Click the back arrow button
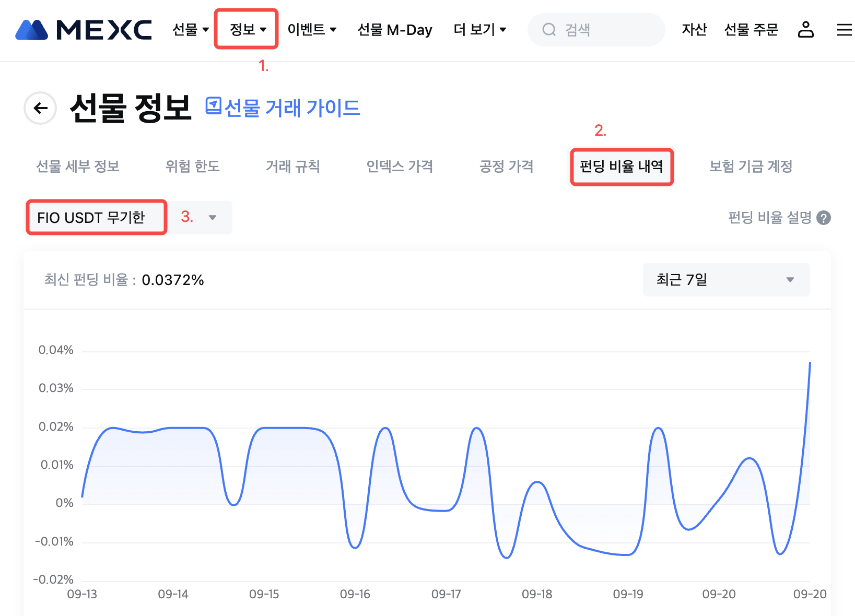 (x=40, y=108)
